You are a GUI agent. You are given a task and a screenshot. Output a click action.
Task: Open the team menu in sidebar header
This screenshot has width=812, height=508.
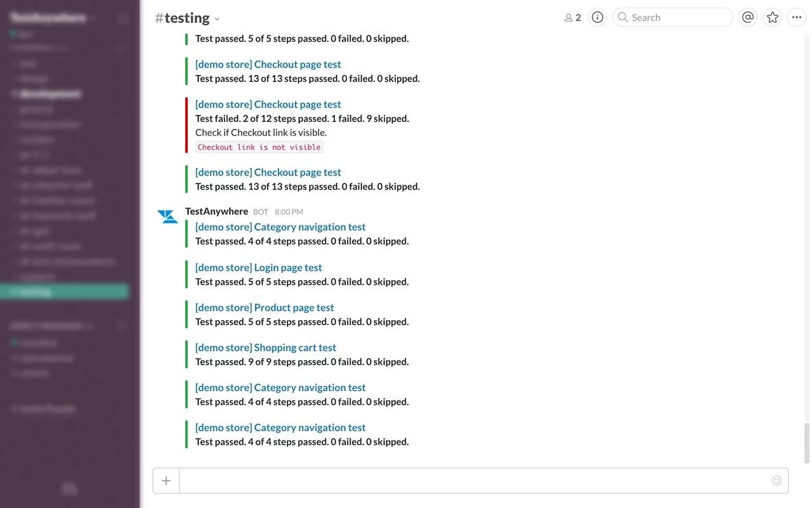(49, 18)
